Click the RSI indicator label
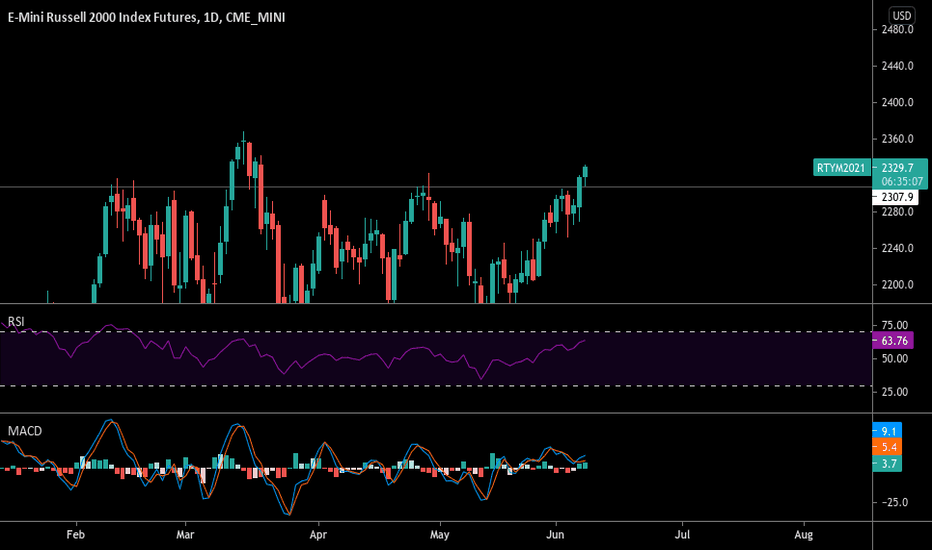The image size is (932, 550). (16, 322)
